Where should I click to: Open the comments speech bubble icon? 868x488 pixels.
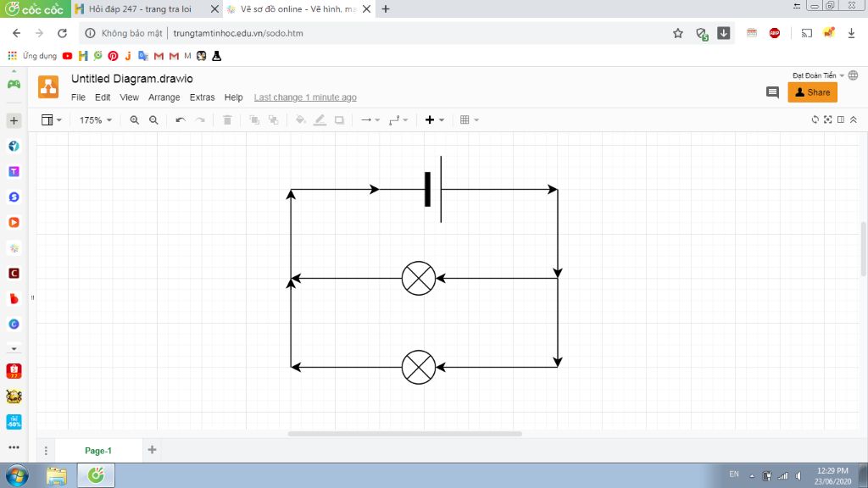click(x=772, y=92)
